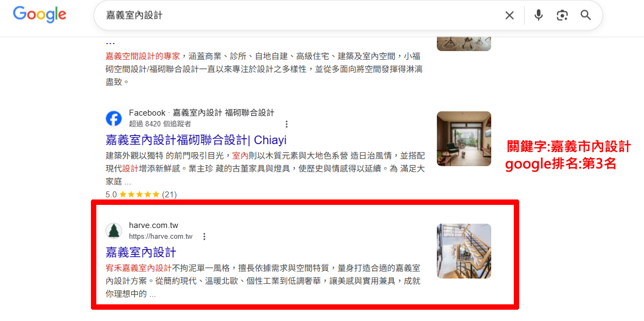
Task: Click the magnifying glass search icon
Action: click(586, 16)
